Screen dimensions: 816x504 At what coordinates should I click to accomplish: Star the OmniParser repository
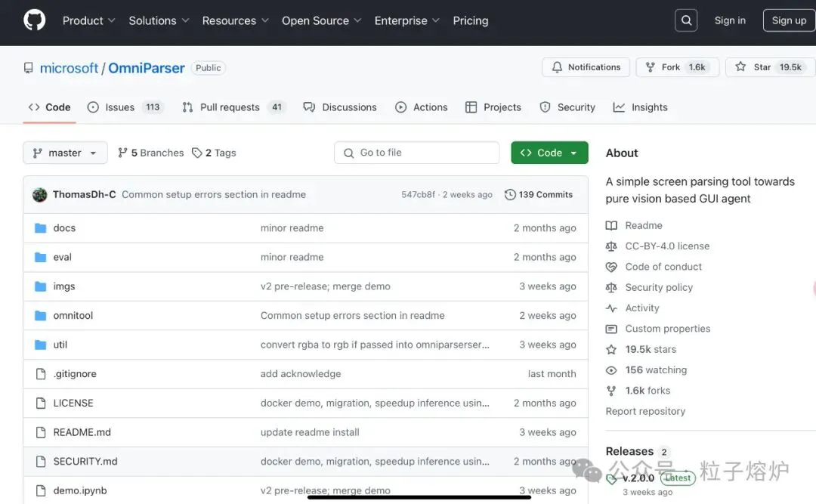(770, 67)
